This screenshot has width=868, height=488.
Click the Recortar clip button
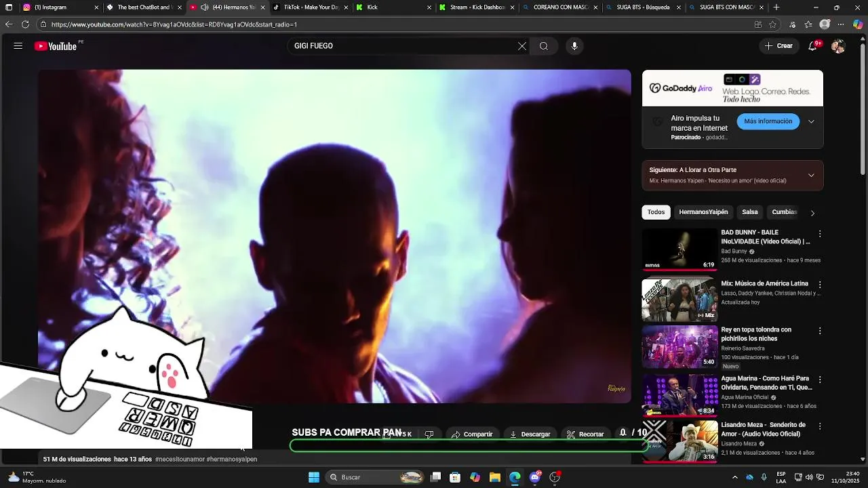tap(585, 434)
